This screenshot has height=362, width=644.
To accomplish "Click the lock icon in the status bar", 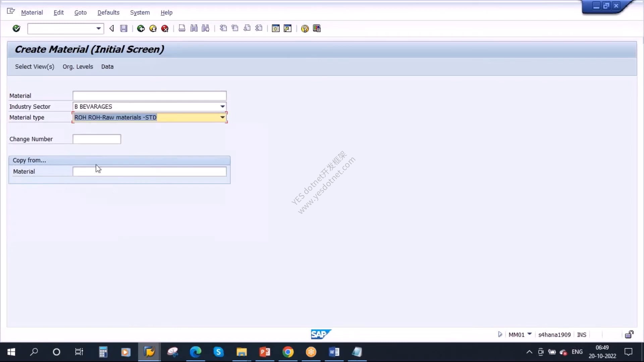I will point(629,335).
